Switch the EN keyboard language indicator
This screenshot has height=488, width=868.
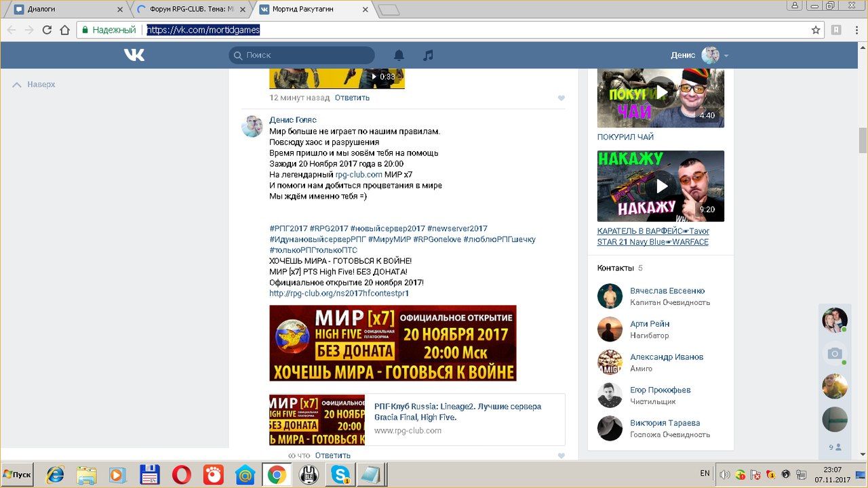[705, 474]
